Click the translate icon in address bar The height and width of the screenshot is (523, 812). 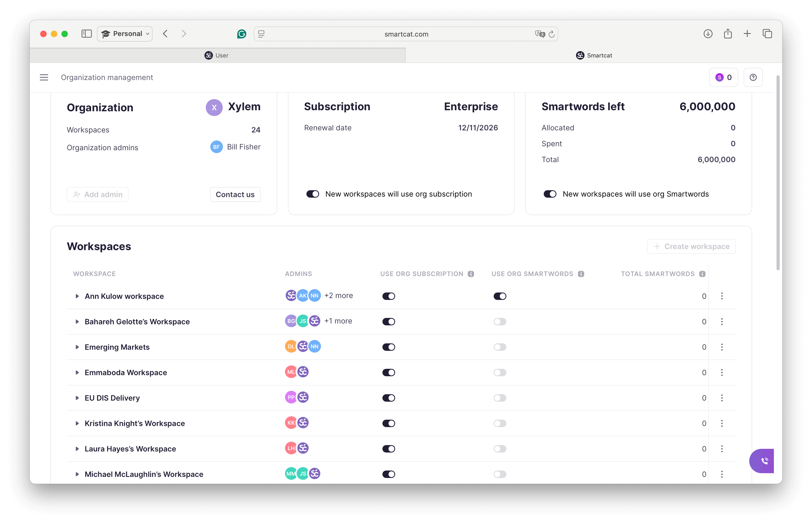pos(539,34)
